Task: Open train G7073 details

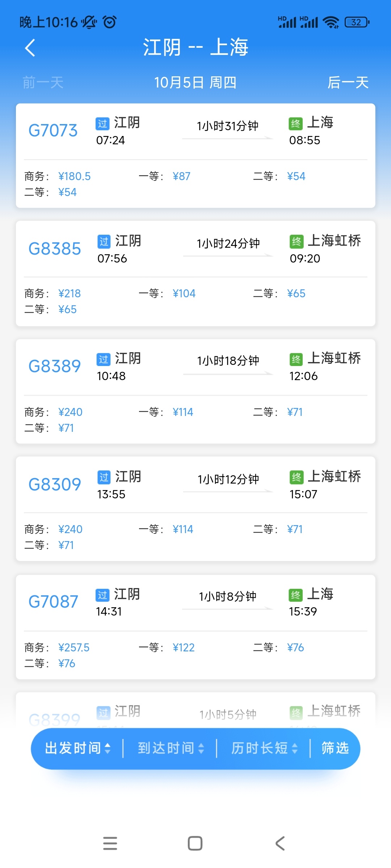Action: pyautogui.click(x=53, y=131)
